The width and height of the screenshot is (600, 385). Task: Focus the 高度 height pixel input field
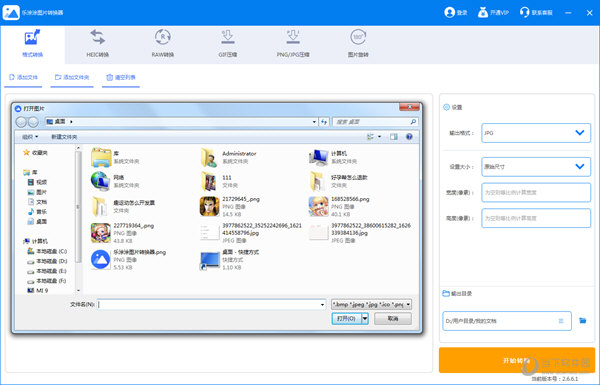click(536, 218)
